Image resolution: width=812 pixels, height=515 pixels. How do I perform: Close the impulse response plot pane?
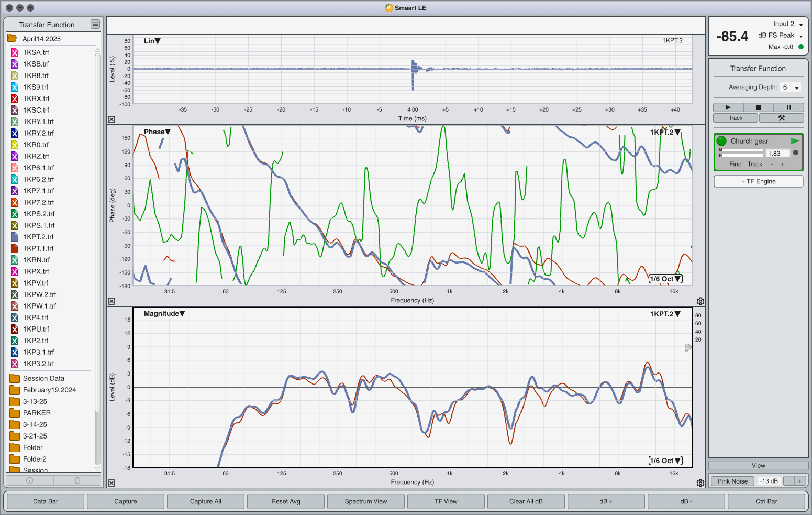[112, 119]
